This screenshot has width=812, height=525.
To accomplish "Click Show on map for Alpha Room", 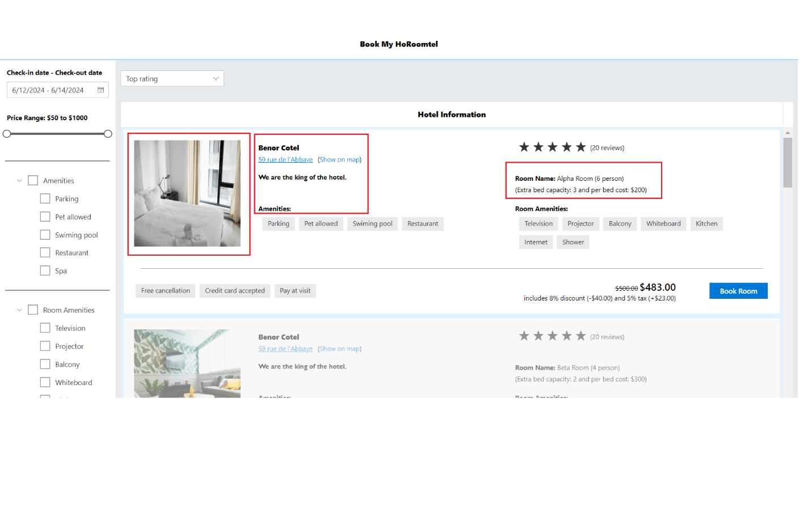I will (339, 160).
